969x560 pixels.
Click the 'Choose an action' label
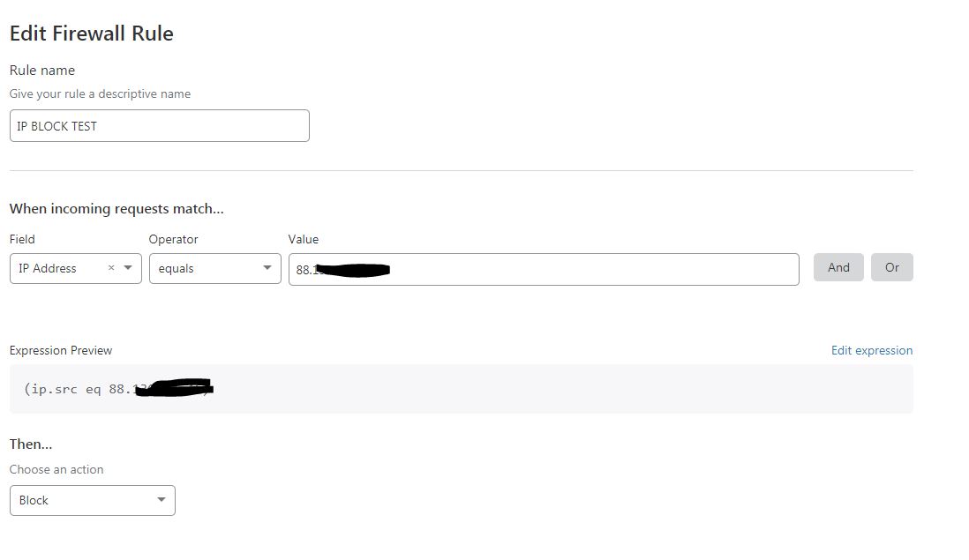[x=56, y=469]
